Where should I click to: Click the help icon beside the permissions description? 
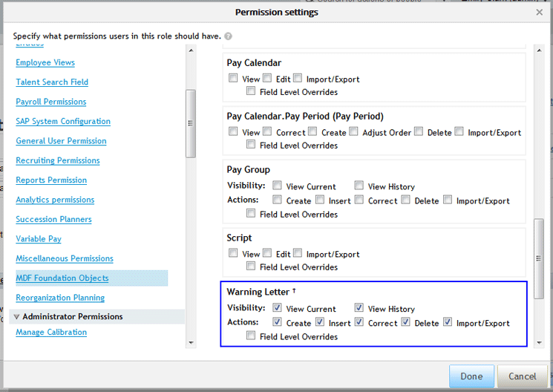click(x=229, y=36)
